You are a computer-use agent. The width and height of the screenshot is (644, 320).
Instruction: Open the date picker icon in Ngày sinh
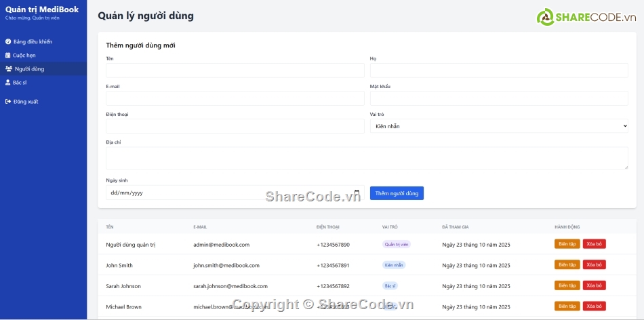click(x=357, y=193)
